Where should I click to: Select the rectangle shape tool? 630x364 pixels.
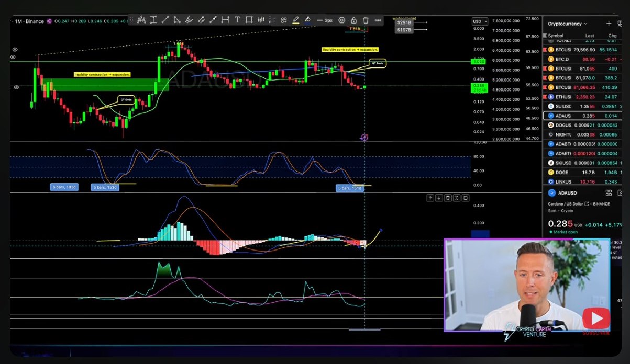pyautogui.click(x=249, y=20)
